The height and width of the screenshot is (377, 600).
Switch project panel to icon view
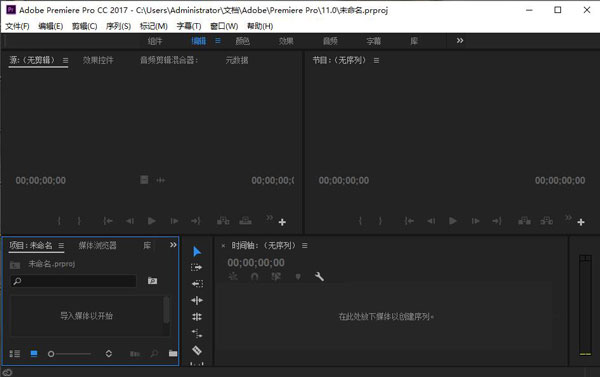pyautogui.click(x=34, y=354)
